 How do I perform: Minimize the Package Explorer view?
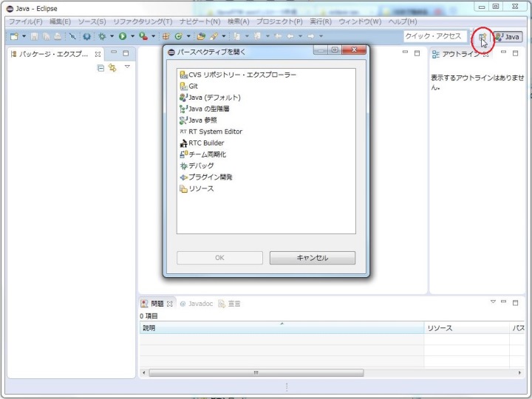click(x=114, y=52)
